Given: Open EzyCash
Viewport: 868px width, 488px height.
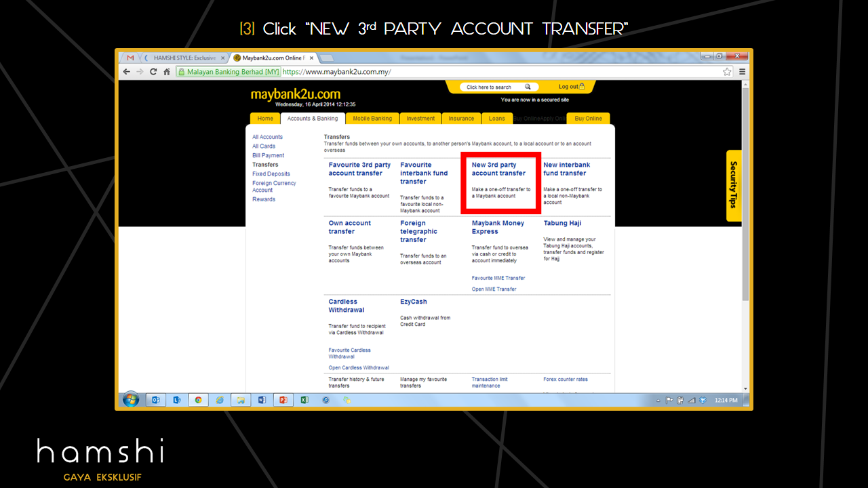Looking at the screenshot, I should coord(414,302).
